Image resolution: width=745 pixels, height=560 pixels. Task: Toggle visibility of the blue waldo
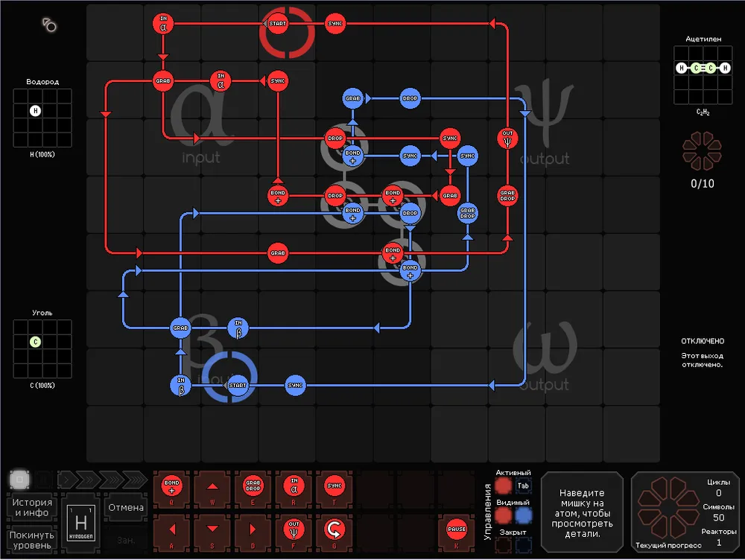(x=524, y=515)
